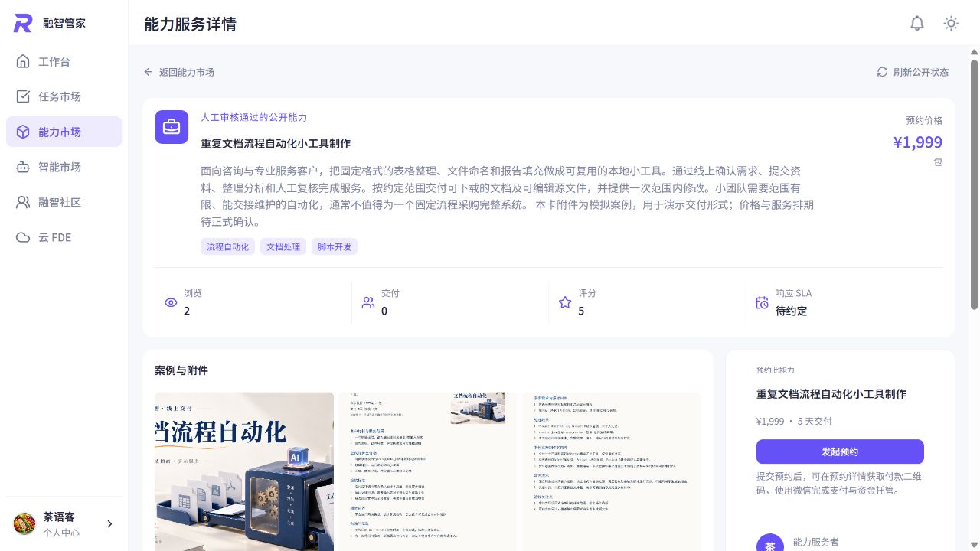Open the third document page thumbnail

pyautogui.click(x=612, y=471)
